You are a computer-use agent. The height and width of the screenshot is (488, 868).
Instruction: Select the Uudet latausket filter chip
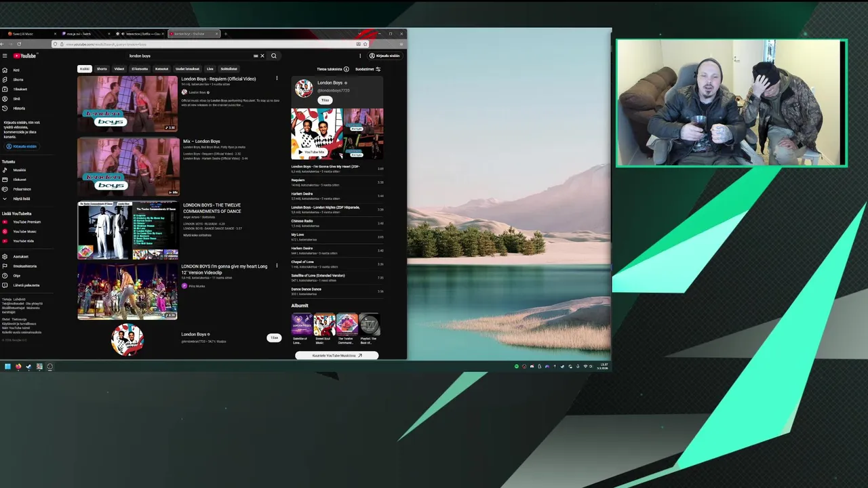point(188,68)
